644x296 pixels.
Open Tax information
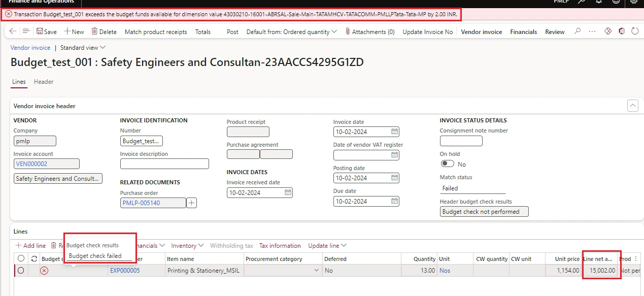(x=280, y=246)
